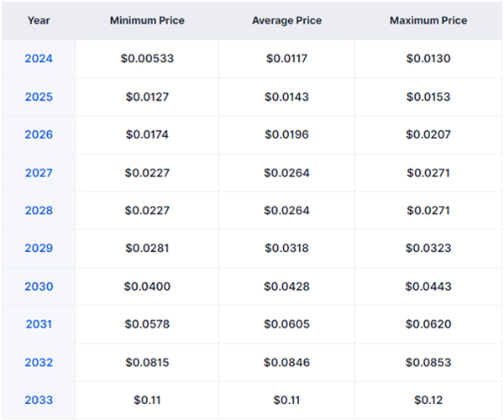Click the Maximum Price column header
504x420 pixels.
(428, 19)
